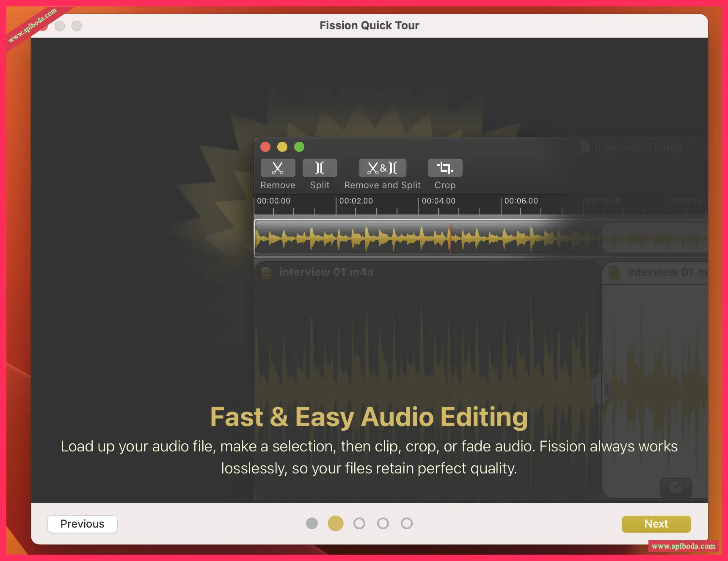
Task: Click the Remove scissors icon
Action: 278,168
